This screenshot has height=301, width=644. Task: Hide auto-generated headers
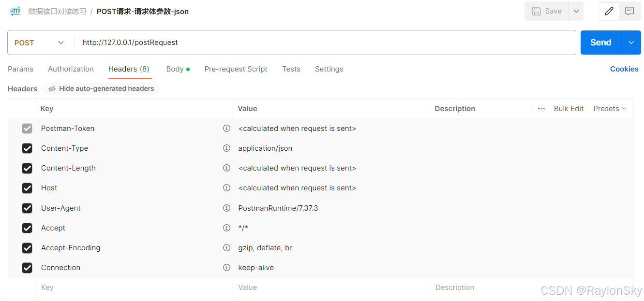[101, 89]
